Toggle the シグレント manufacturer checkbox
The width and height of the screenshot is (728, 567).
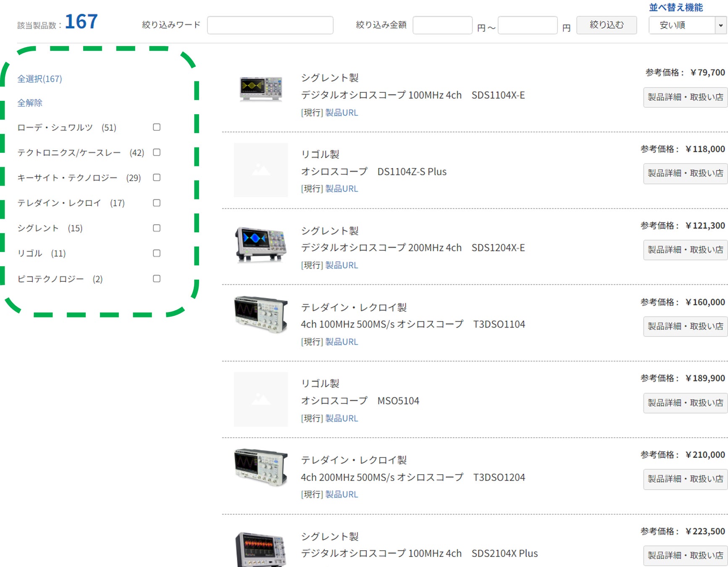157,228
